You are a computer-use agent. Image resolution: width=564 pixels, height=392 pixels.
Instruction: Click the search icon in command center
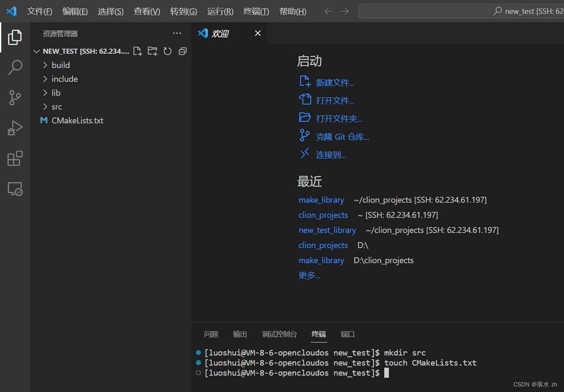point(498,11)
